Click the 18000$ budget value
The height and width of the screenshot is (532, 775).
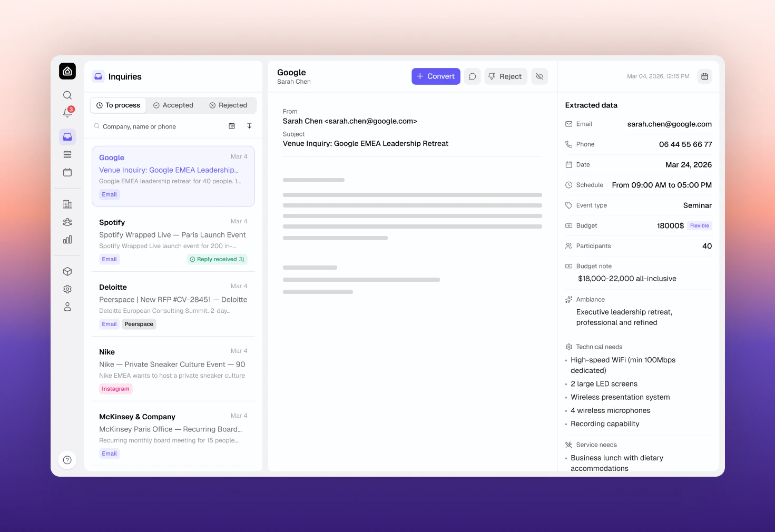point(670,225)
